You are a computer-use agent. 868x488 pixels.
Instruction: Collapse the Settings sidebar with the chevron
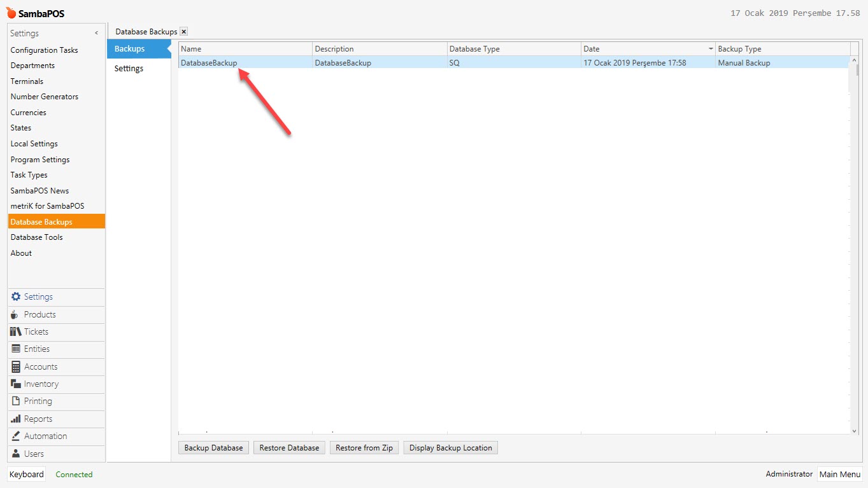[x=96, y=32]
